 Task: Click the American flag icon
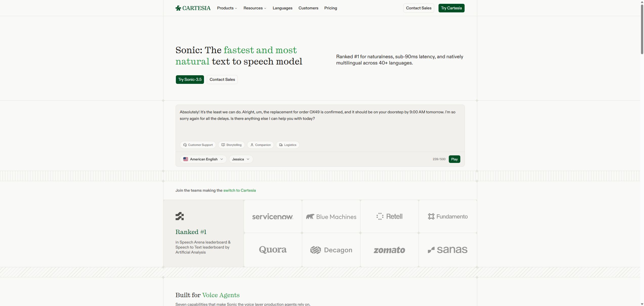[185, 159]
